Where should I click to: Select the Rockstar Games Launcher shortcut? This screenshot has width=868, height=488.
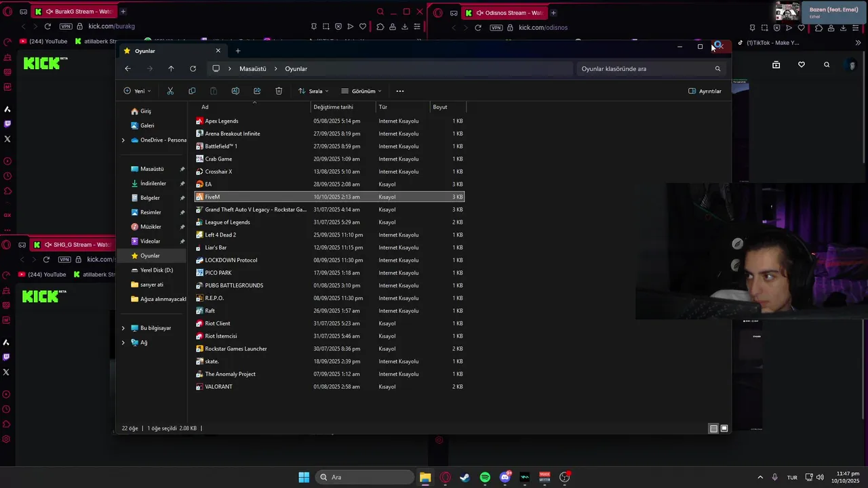(x=330, y=348)
